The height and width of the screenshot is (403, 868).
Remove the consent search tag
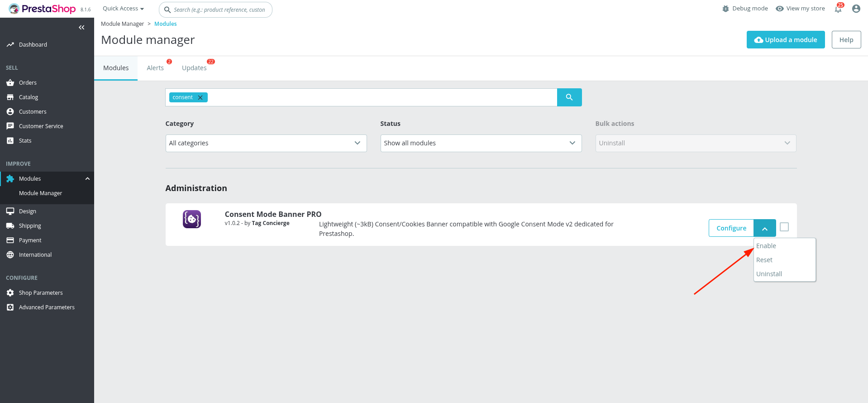pos(200,97)
